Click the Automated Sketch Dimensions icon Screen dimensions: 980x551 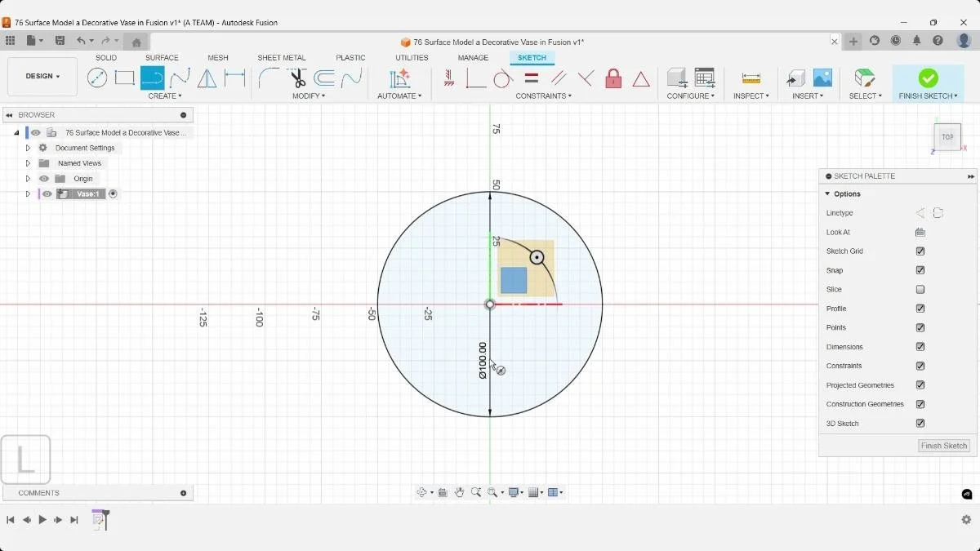pos(399,78)
